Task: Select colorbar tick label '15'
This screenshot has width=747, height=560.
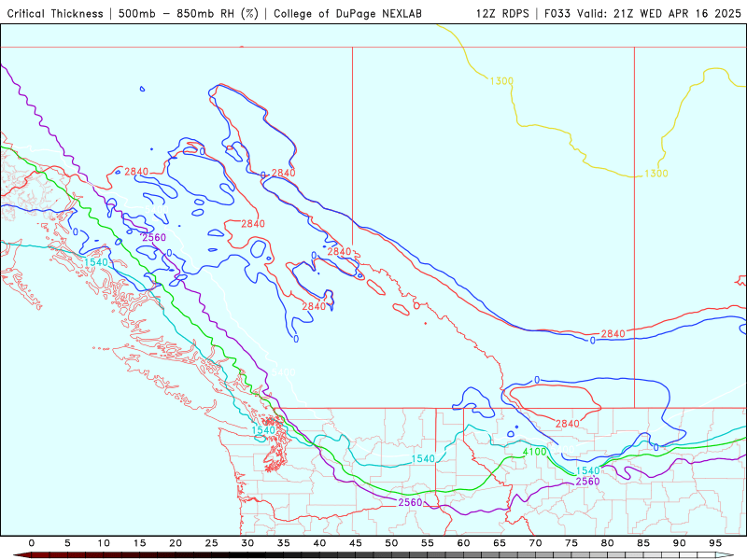Action: (x=139, y=543)
